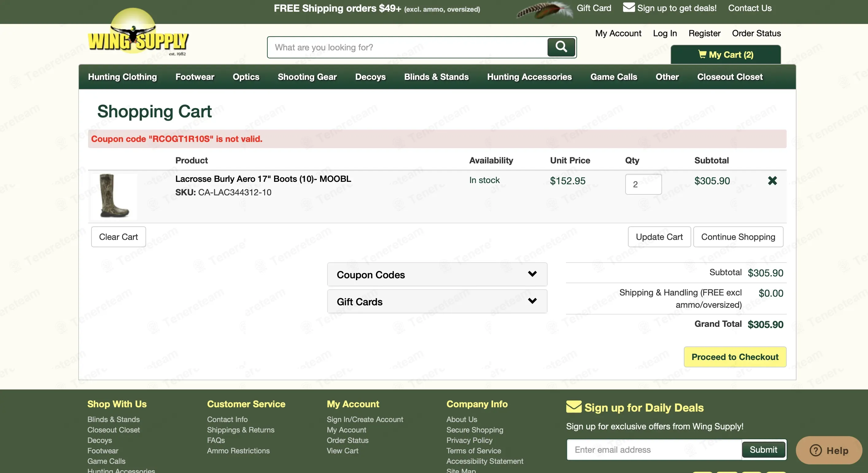The width and height of the screenshot is (868, 473).
Task: Check Order Status in the header
Action: (x=756, y=33)
